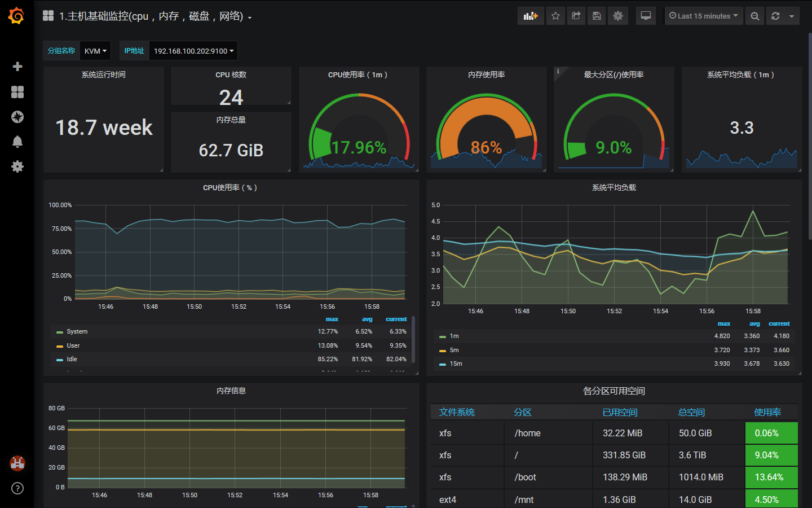
Task: Click the Grafana logo home icon
Action: click(x=16, y=16)
